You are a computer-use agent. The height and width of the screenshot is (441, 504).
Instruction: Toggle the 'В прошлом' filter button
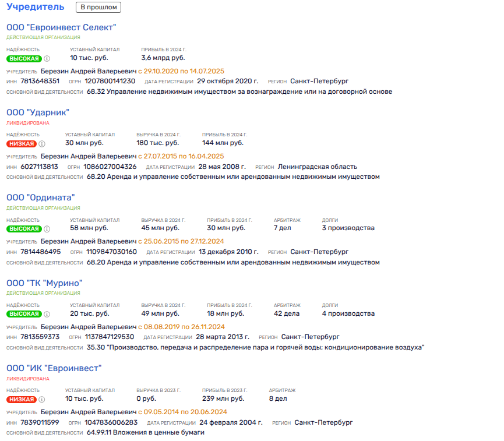tap(98, 8)
